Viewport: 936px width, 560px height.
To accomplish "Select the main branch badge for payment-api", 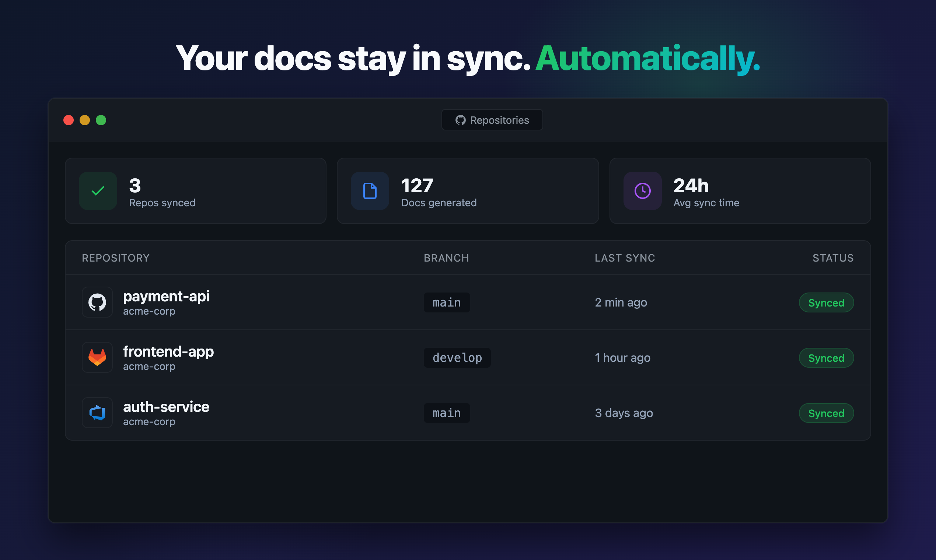I will (x=447, y=302).
